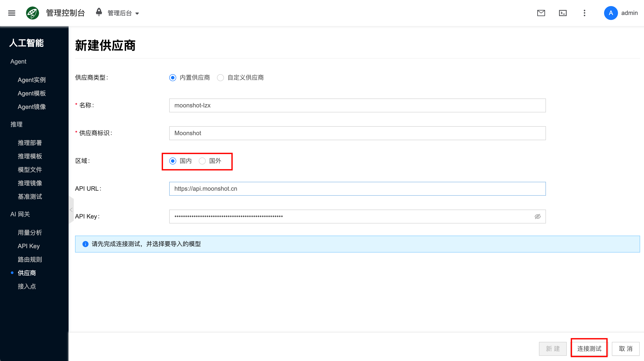644x361 pixels.
Task: Select the 国外 region radio button
Action: (210, 161)
